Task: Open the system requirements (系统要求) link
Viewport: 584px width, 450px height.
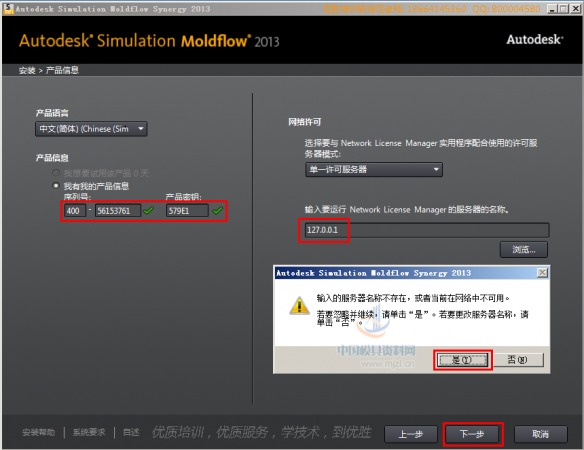Action: click(89, 432)
